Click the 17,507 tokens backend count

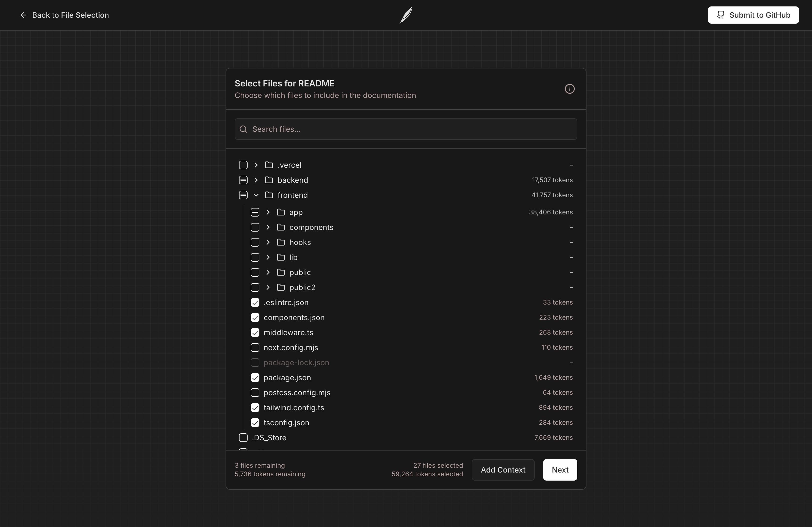coord(552,180)
